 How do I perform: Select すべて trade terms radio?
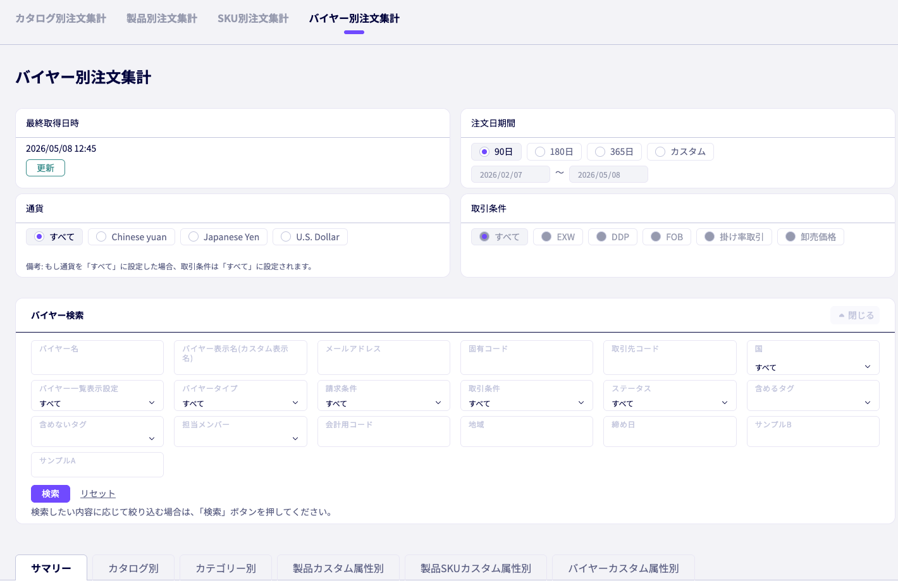coord(500,237)
